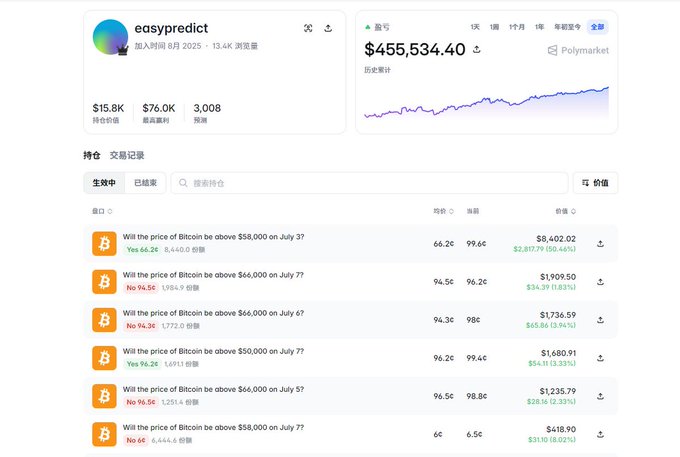Viewport: 680px width, 457px height.
Task: Click the $455,534.40 profit value
Action: point(415,49)
